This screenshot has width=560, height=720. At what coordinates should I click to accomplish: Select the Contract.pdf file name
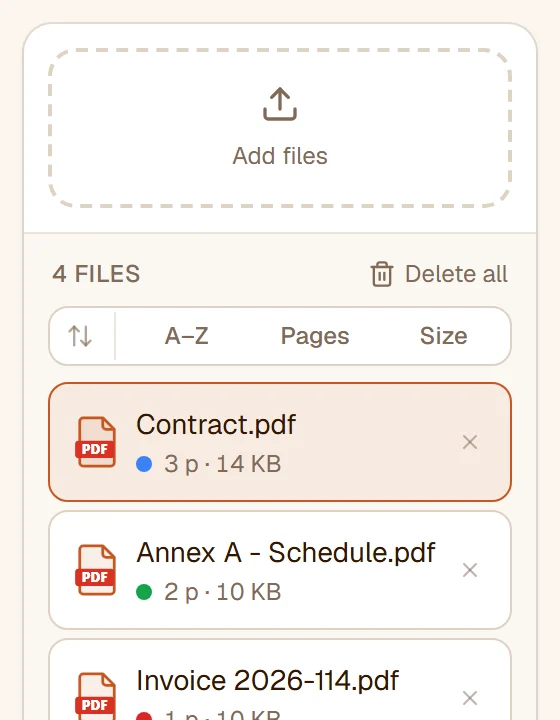coord(216,424)
